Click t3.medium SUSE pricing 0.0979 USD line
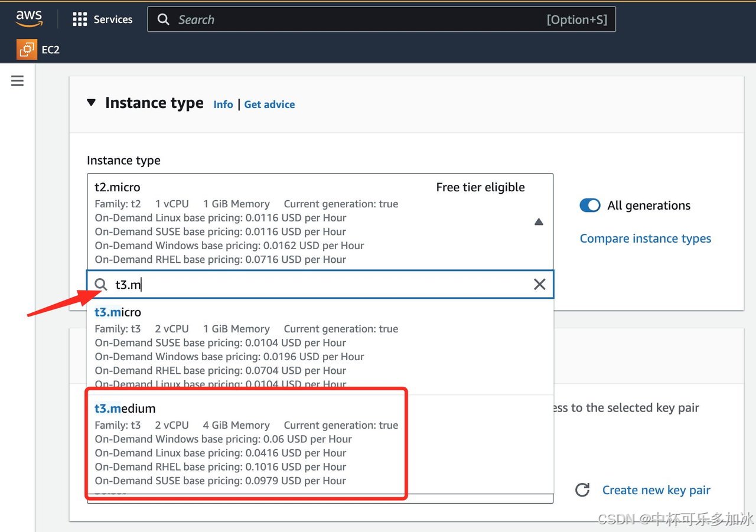 pyautogui.click(x=220, y=481)
